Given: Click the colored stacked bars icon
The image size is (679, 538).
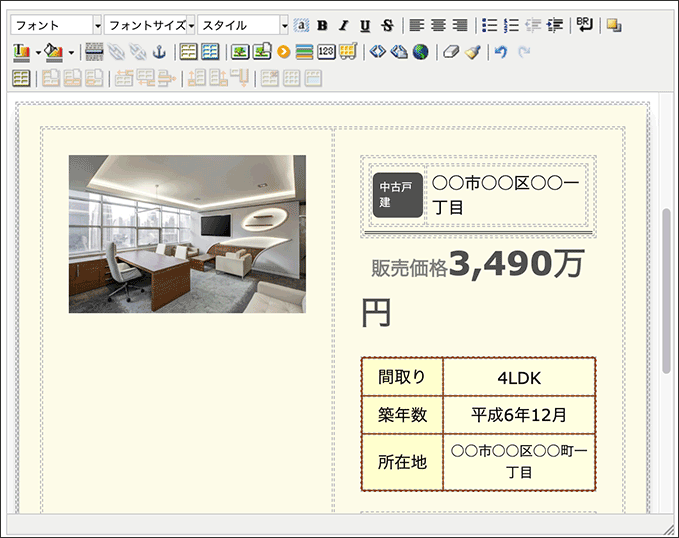Looking at the screenshot, I should pos(304,52).
